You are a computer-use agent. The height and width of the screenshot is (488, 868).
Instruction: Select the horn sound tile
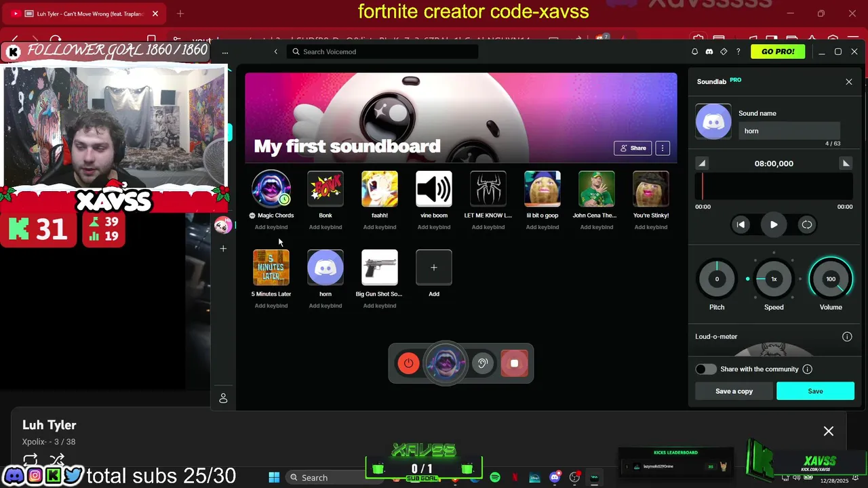325,267
